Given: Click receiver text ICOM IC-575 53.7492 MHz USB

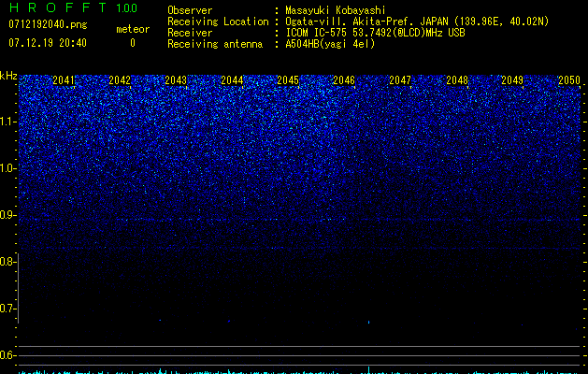Looking at the screenshot, I should pyautogui.click(x=375, y=33).
